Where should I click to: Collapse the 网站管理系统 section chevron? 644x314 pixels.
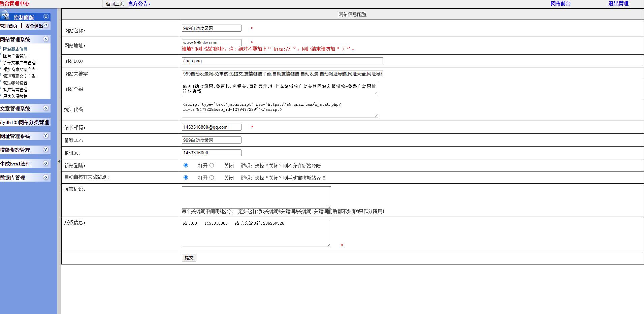click(x=46, y=39)
